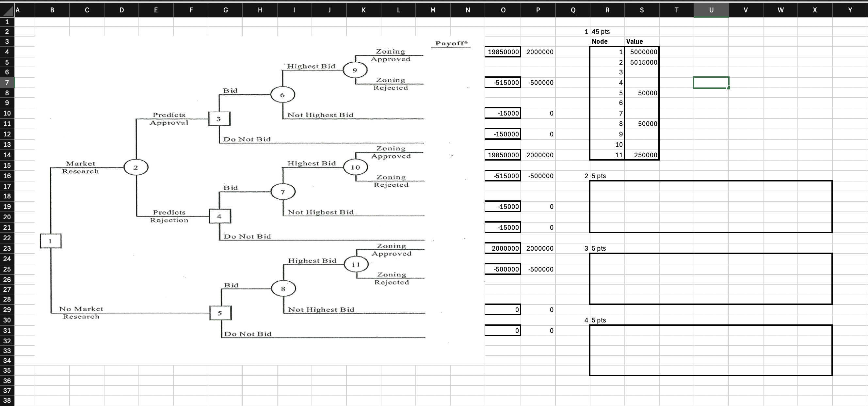The height and width of the screenshot is (406, 868).
Task: Click square node 1 in the decision tree
Action: coord(50,241)
